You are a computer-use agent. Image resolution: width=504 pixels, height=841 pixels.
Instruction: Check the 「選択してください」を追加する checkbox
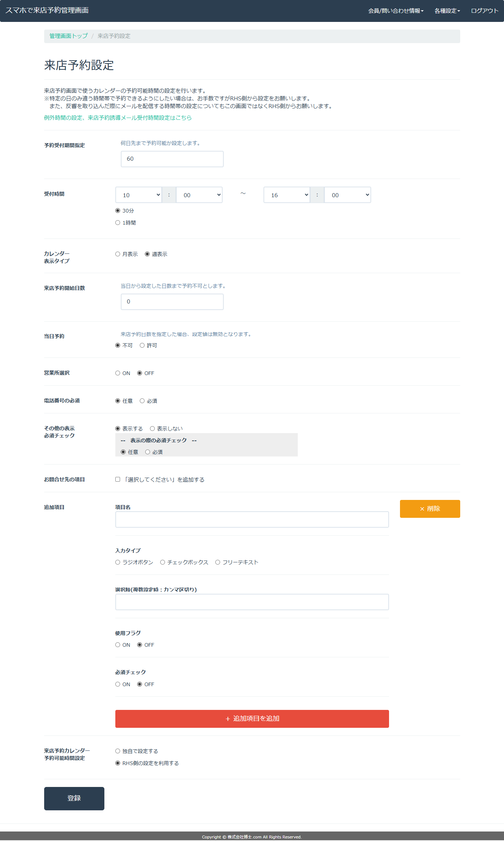click(118, 479)
